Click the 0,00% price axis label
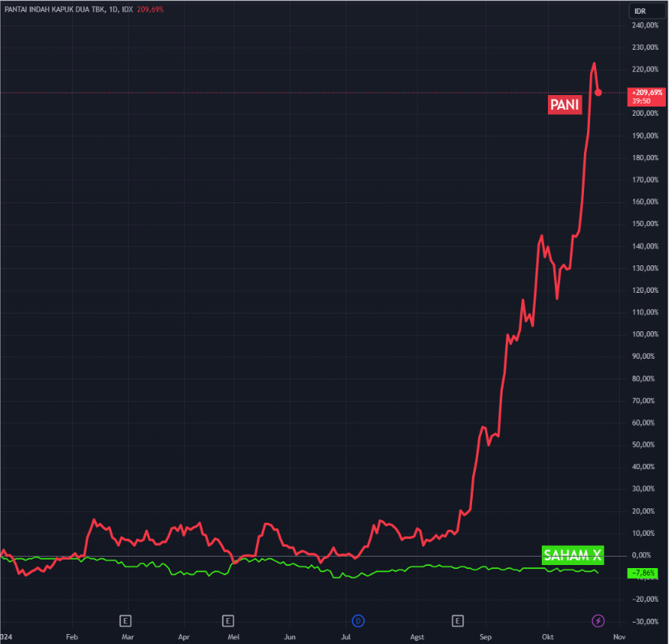This screenshot has width=669, height=644. pyautogui.click(x=641, y=556)
